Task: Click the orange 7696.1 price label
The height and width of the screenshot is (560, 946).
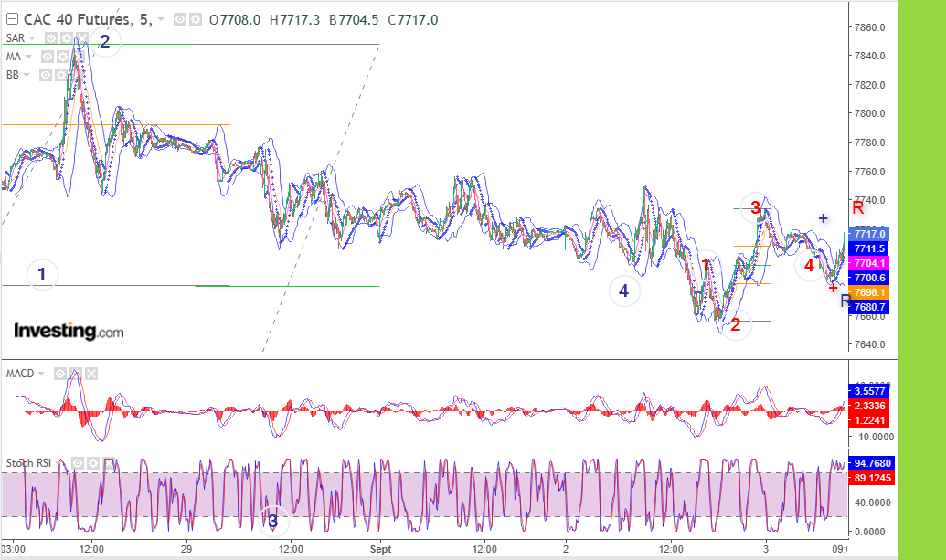Action: click(x=869, y=293)
